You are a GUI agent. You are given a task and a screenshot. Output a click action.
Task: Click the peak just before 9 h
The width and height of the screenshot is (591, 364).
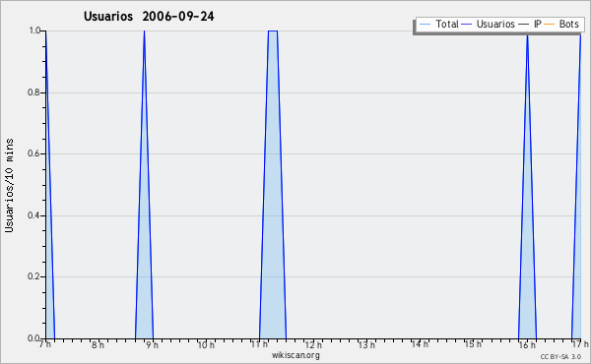pos(144,184)
